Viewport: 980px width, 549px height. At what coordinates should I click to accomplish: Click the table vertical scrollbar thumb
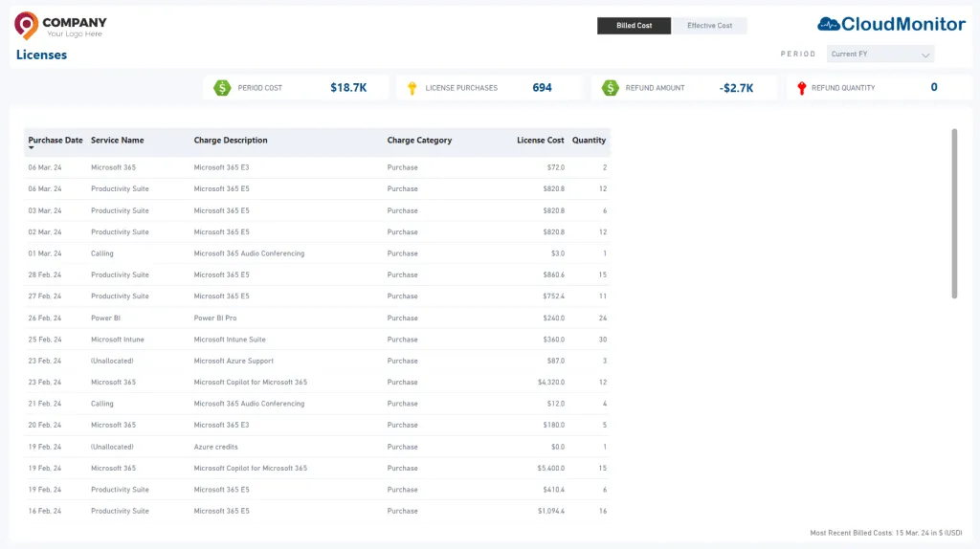(x=954, y=213)
